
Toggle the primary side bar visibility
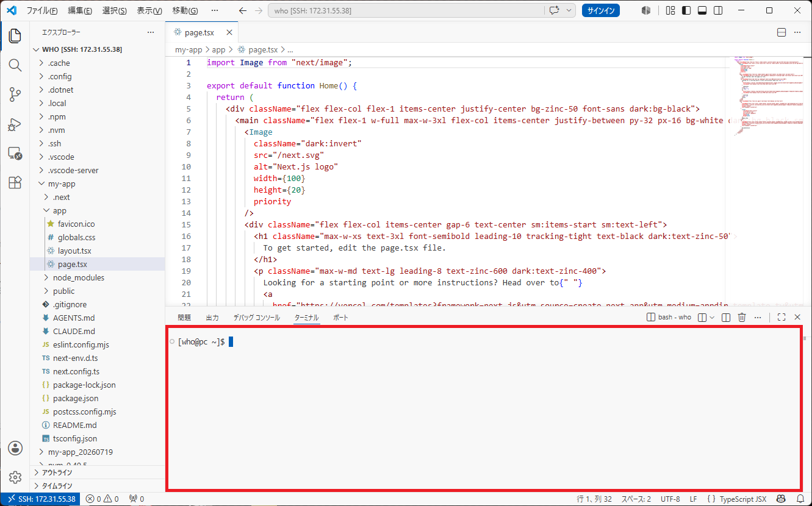click(686, 10)
